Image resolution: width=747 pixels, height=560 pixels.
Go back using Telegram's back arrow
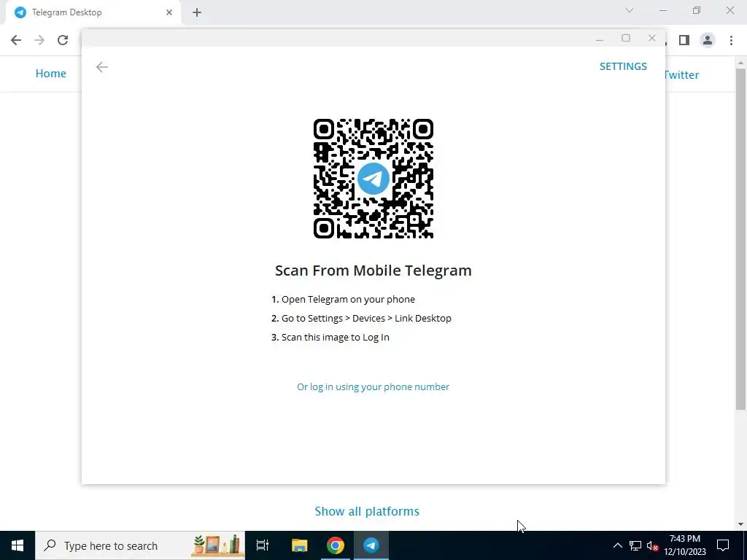[102, 67]
